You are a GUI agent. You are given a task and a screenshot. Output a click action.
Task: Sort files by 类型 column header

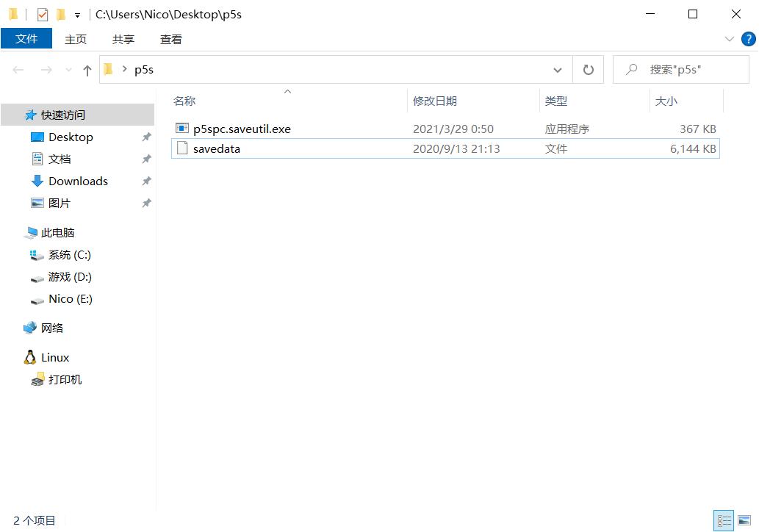[594, 101]
